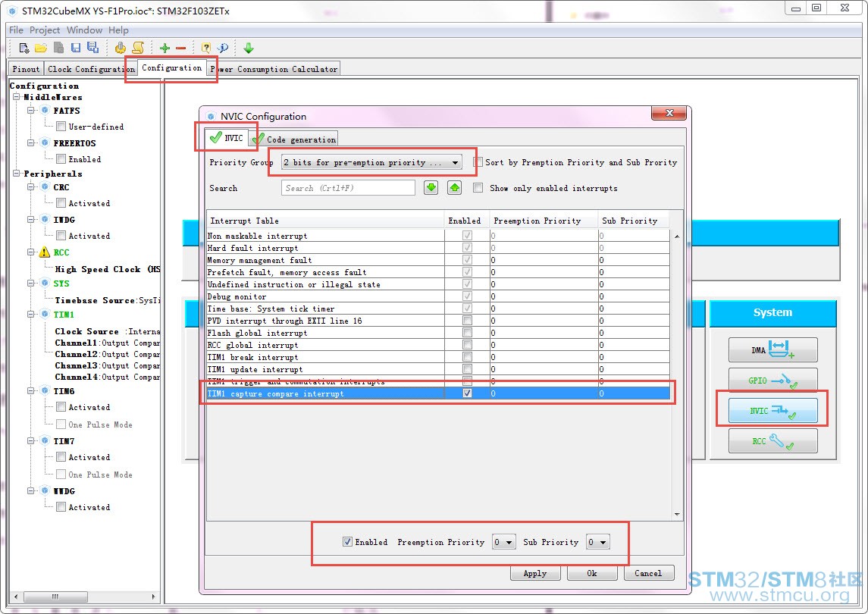Click the grayed import project toolbar icon

[58, 49]
